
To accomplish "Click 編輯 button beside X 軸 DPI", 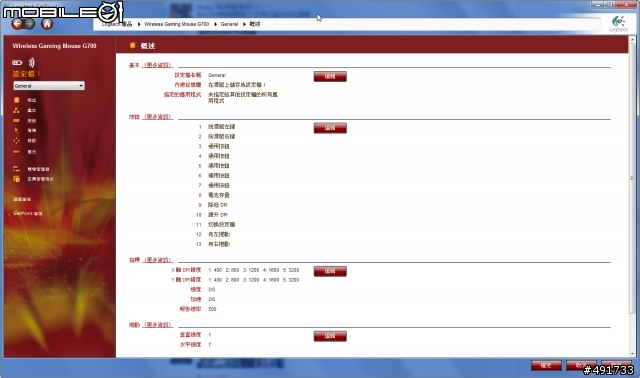I will (x=330, y=271).
